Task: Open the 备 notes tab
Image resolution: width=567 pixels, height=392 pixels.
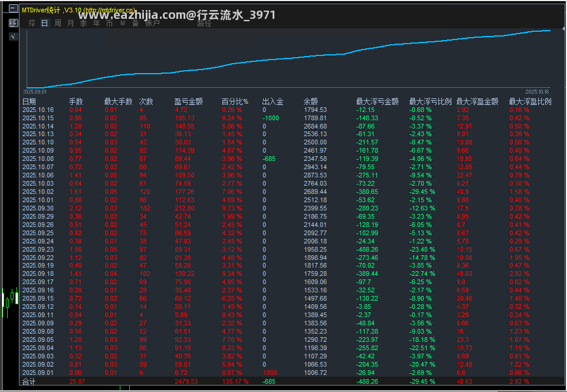Action: 135,23
